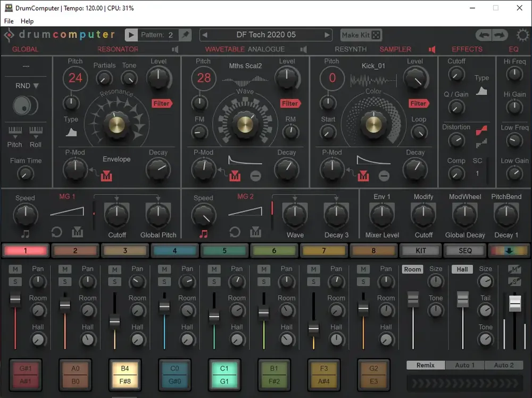Undo the last change with the undo arrow

pos(484,35)
